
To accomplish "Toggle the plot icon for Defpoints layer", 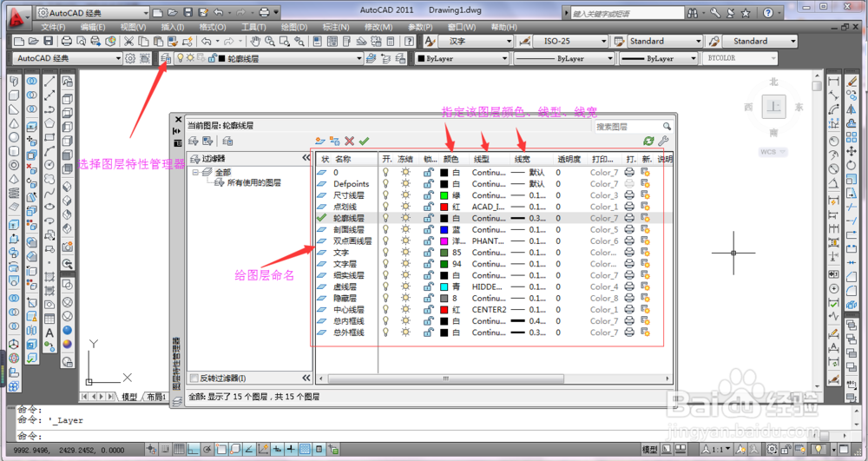I will pos(629,184).
